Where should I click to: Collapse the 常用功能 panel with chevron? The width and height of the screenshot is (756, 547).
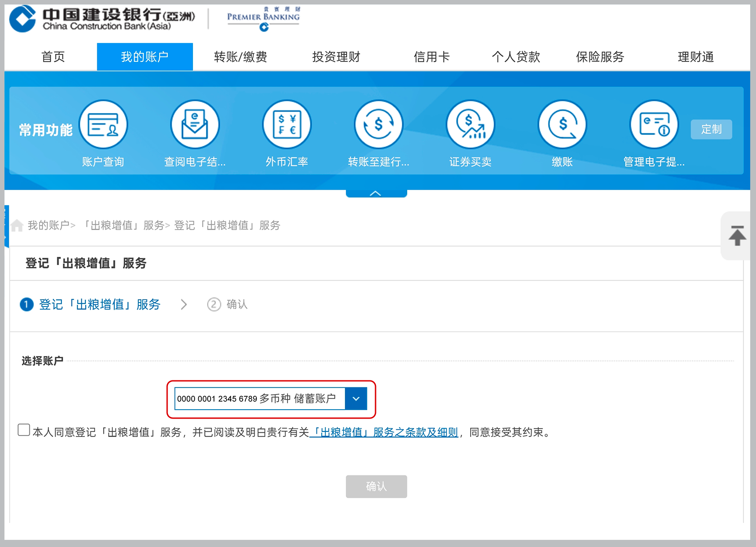click(x=376, y=193)
